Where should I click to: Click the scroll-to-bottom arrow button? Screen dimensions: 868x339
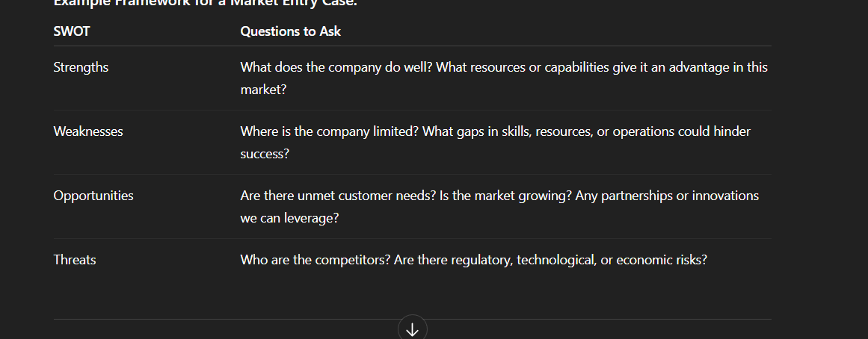pos(412,329)
